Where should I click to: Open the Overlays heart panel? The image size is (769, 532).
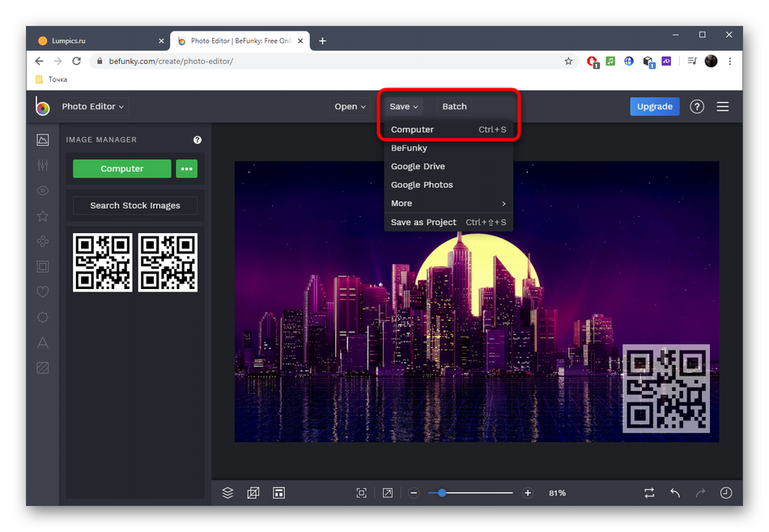pyautogui.click(x=43, y=292)
